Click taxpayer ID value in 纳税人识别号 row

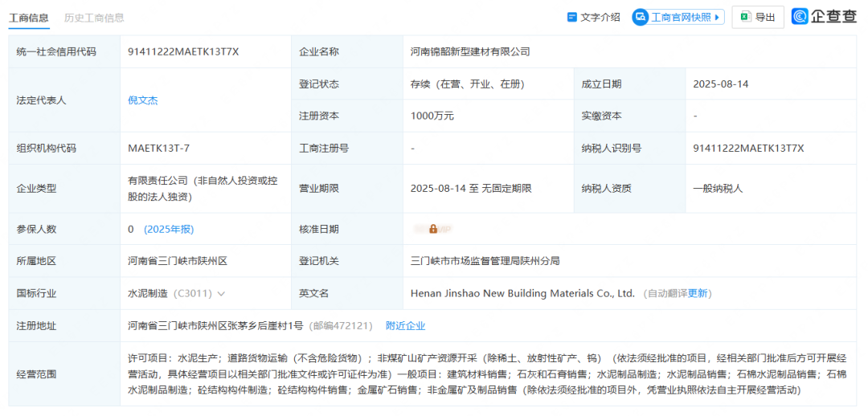click(748, 149)
